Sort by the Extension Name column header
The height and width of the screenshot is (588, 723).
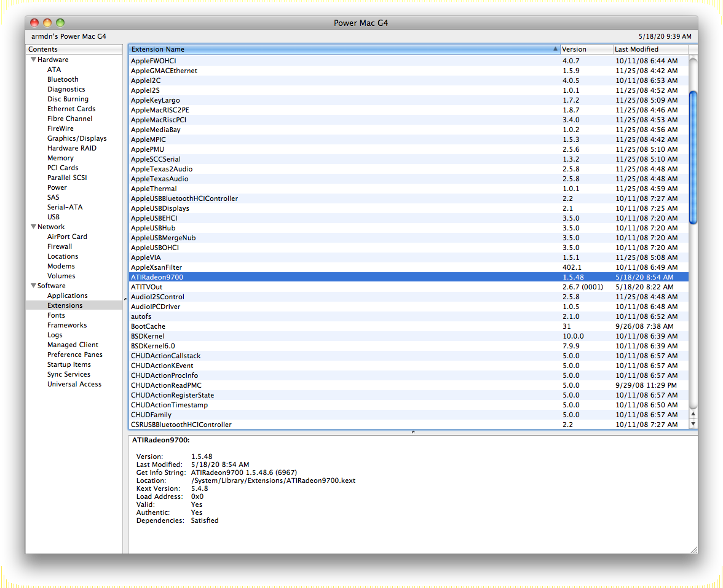tap(344, 49)
